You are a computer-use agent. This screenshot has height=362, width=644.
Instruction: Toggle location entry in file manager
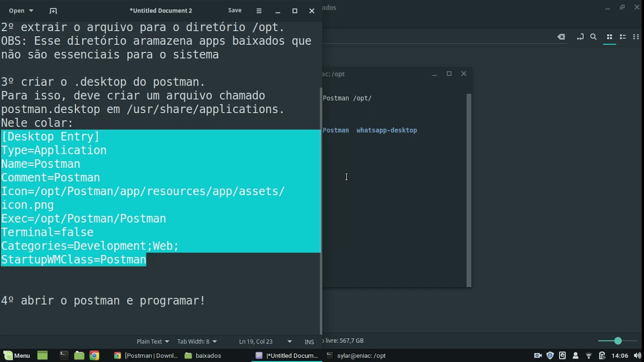click(580, 37)
